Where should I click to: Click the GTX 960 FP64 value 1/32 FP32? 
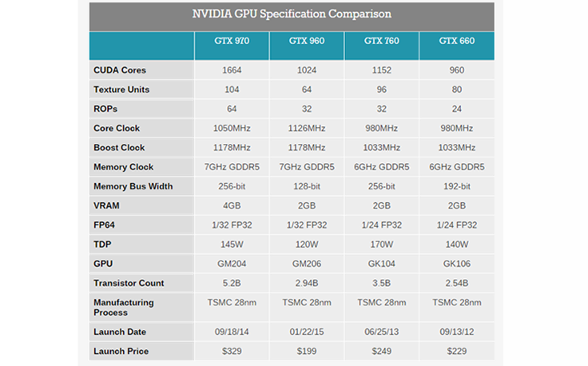[307, 225]
